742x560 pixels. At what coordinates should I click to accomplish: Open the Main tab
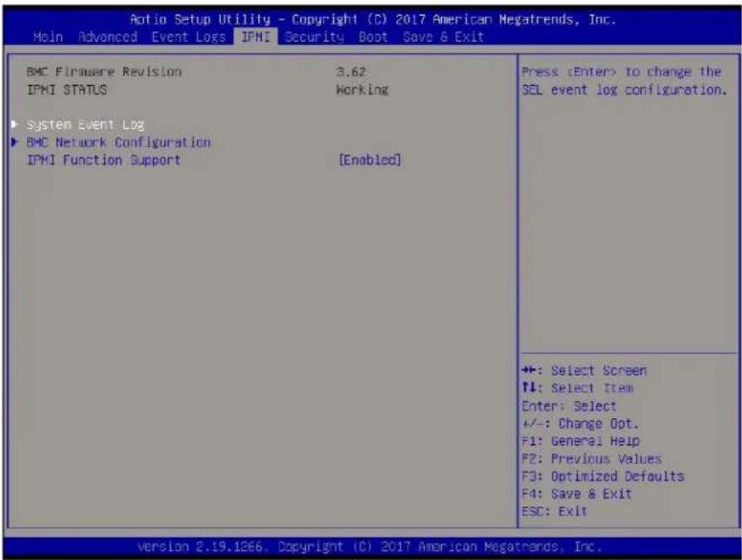pos(48,37)
